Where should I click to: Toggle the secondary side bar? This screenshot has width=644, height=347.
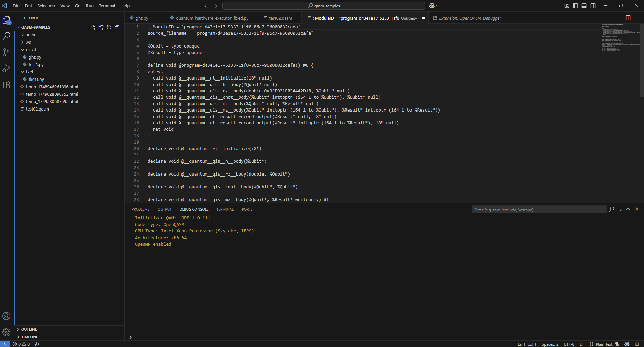pyautogui.click(x=593, y=6)
